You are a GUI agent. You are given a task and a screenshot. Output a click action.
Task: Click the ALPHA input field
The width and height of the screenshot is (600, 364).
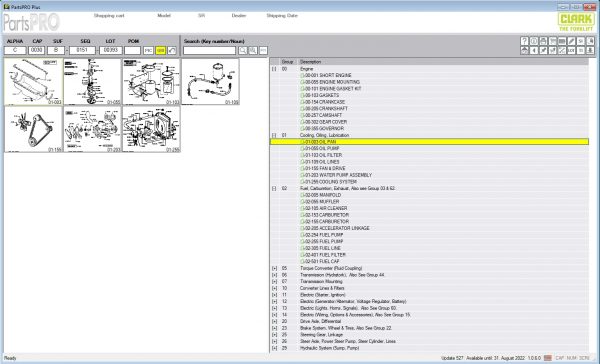(15, 51)
